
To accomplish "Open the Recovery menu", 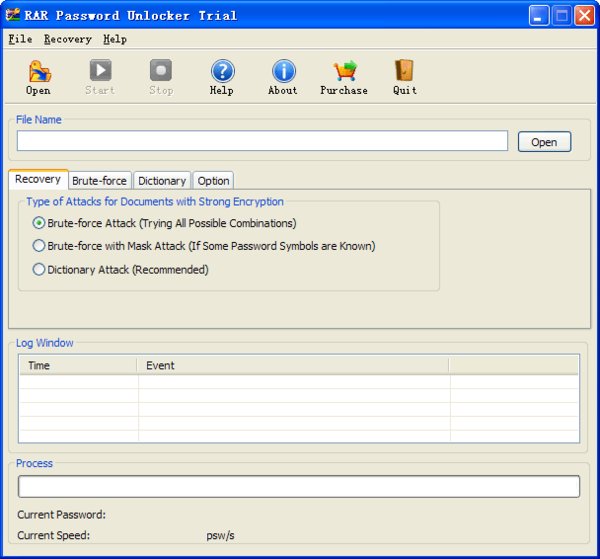I will [67, 39].
